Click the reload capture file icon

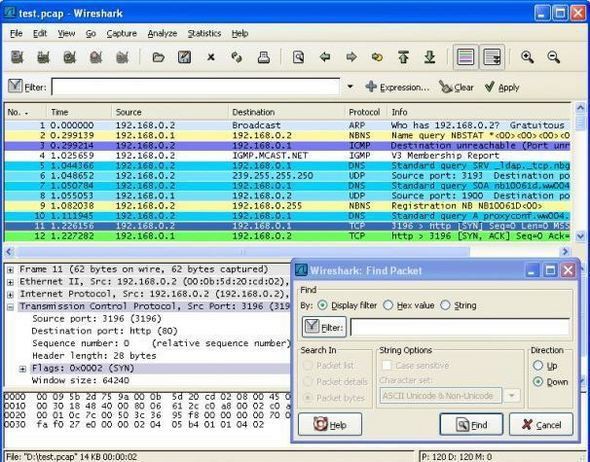[x=237, y=57]
